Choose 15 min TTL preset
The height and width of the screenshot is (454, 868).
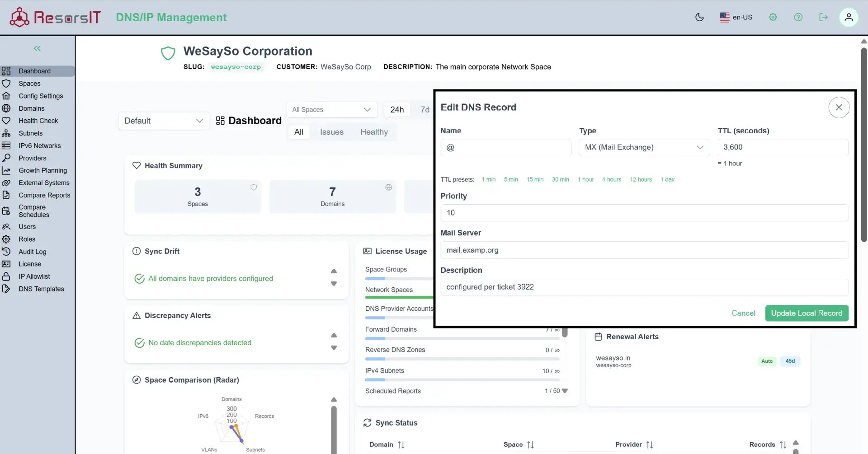click(x=535, y=179)
